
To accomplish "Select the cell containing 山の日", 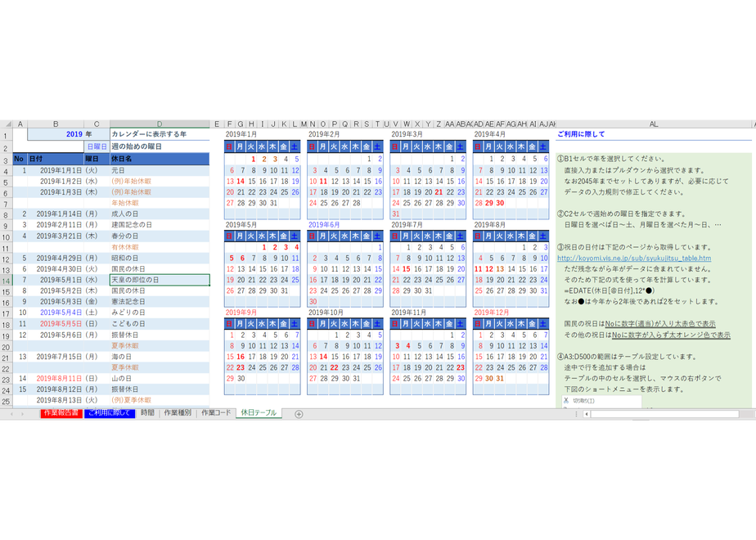I will pyautogui.click(x=160, y=379).
